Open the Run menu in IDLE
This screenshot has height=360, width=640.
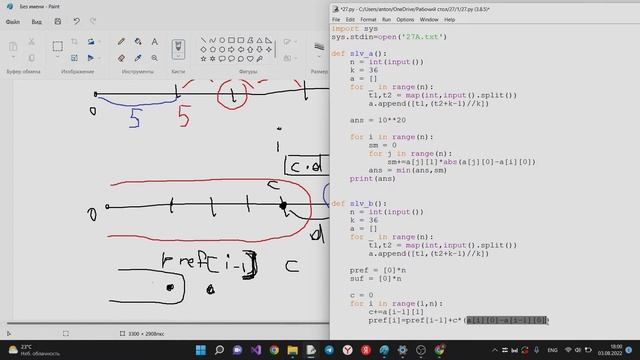386,20
